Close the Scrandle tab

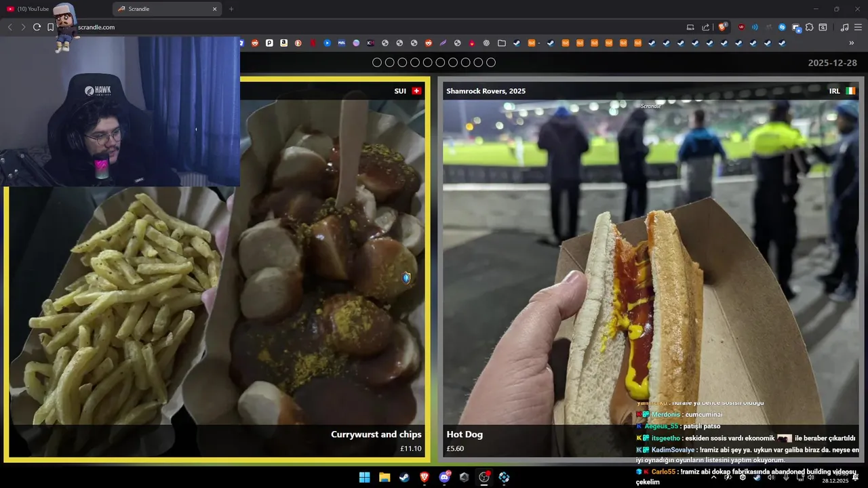pyautogui.click(x=214, y=9)
